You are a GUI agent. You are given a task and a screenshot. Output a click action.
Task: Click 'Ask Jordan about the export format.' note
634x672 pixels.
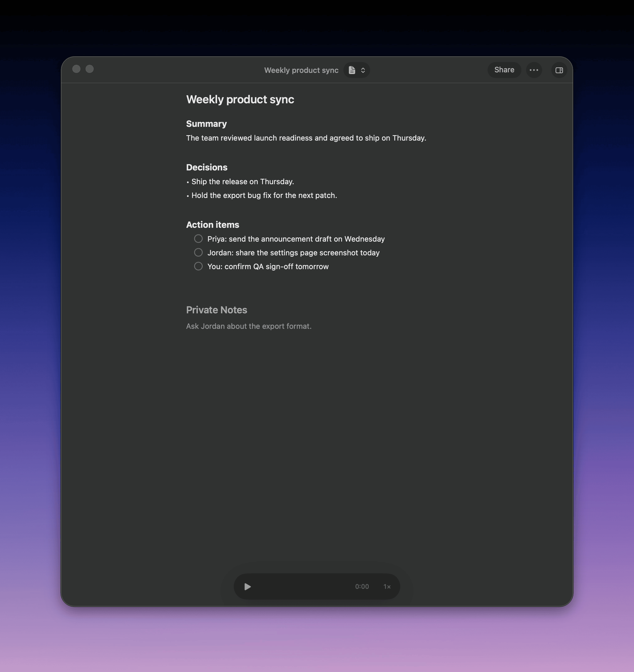(249, 326)
